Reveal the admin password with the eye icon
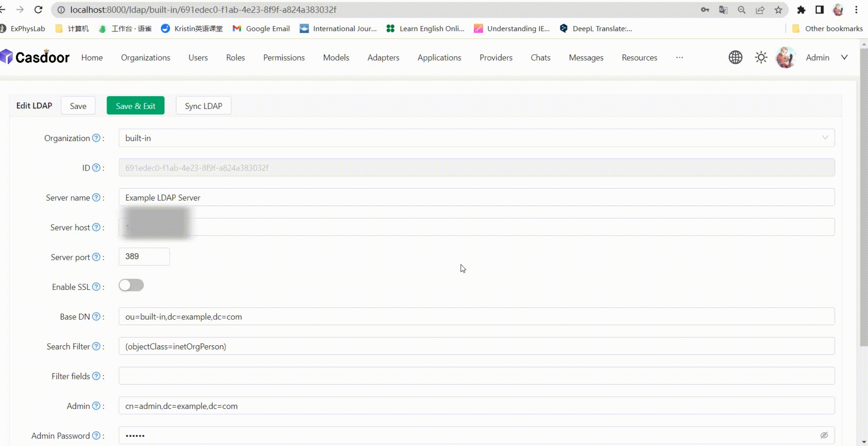The height and width of the screenshot is (446, 868). coord(824,435)
